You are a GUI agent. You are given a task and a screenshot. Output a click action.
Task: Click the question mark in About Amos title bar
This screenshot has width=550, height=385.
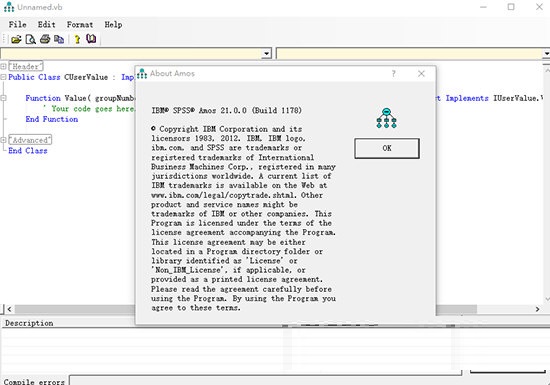(x=394, y=74)
